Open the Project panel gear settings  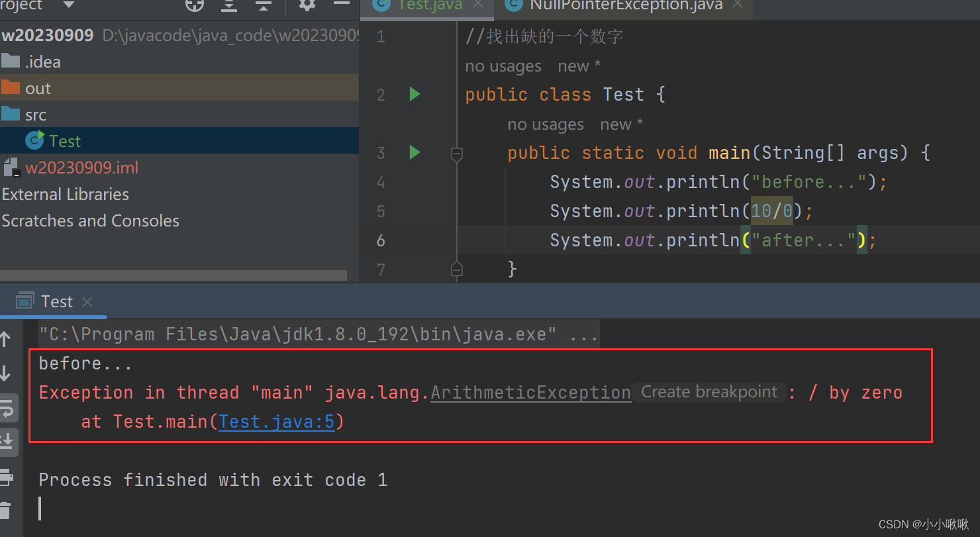coord(307,5)
